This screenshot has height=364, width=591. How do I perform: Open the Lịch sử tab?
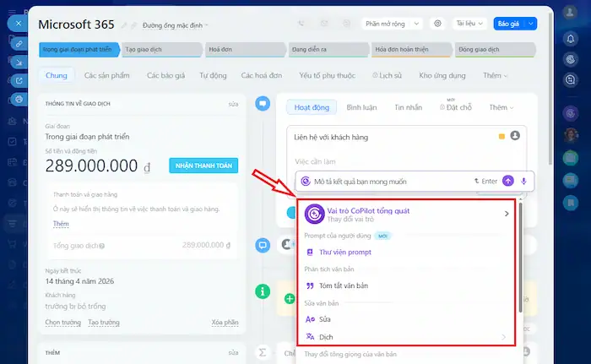pos(387,75)
